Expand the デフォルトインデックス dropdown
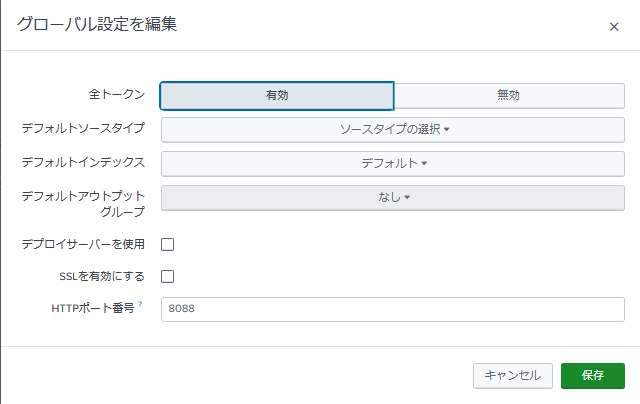Screen dimensions: 640x404 (393, 164)
